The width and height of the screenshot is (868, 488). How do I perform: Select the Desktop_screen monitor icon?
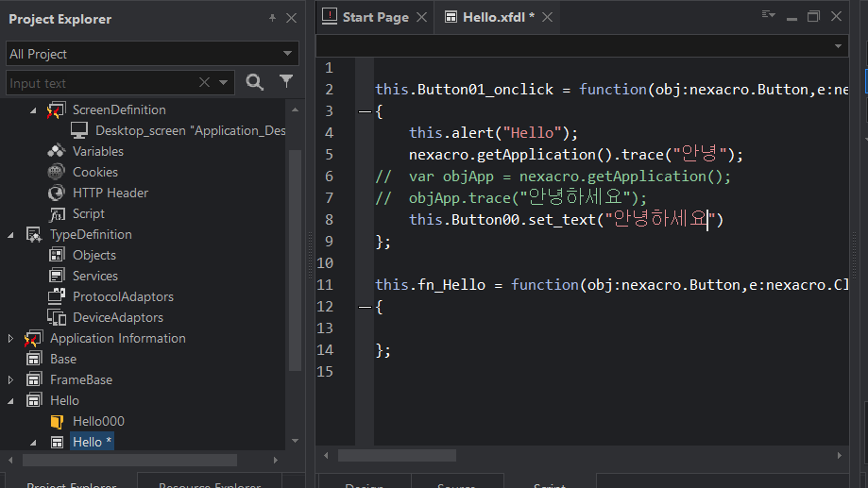pos(79,130)
